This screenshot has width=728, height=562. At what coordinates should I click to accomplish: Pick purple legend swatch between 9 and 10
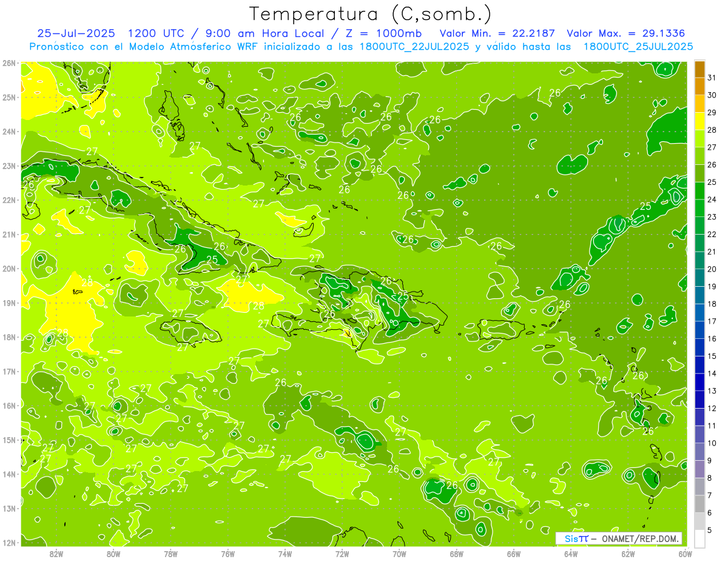click(699, 452)
